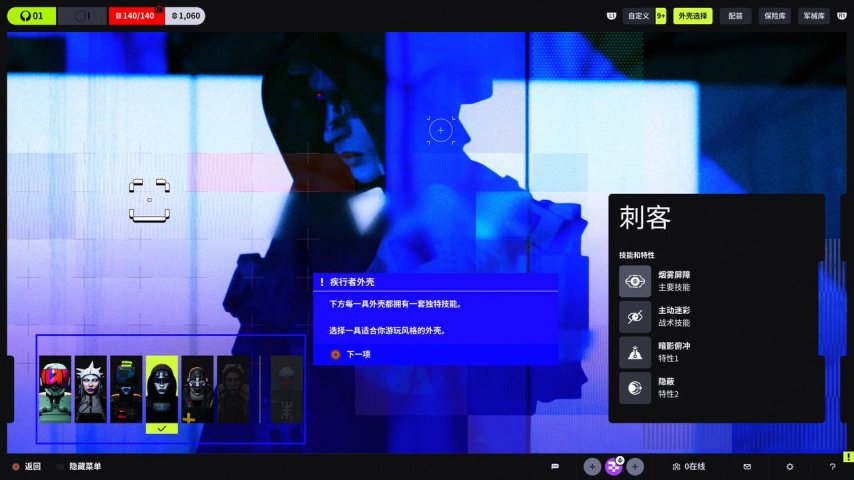Select the 烟雾屏障 primary skill icon

(635, 281)
